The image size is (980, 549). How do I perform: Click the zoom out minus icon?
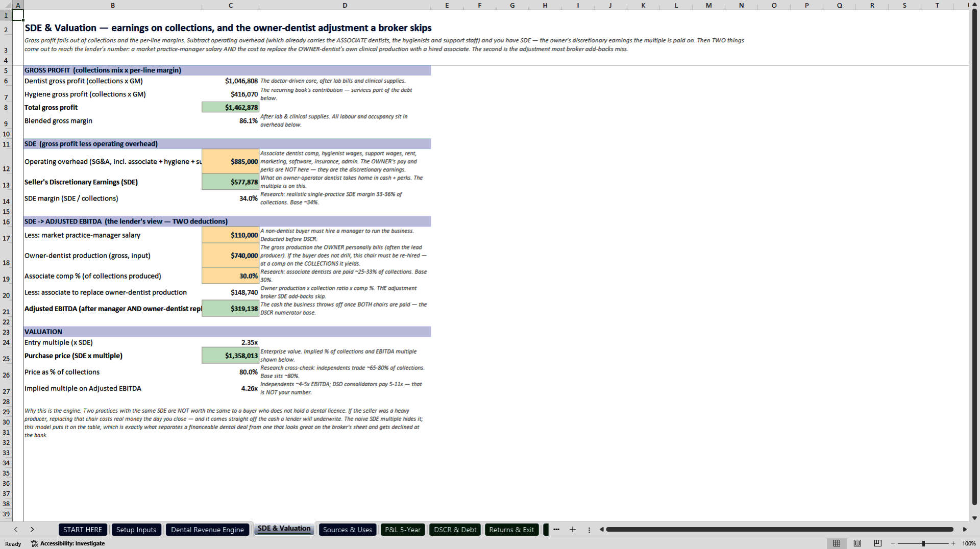(x=893, y=543)
